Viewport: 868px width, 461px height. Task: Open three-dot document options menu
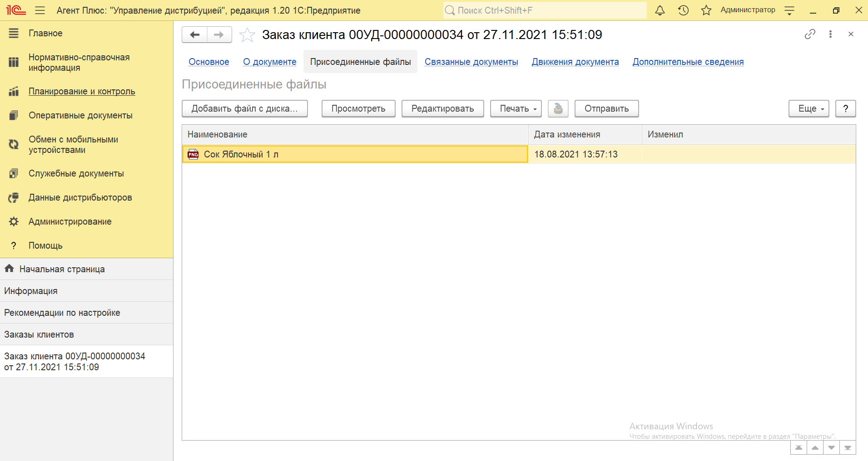pyautogui.click(x=830, y=34)
